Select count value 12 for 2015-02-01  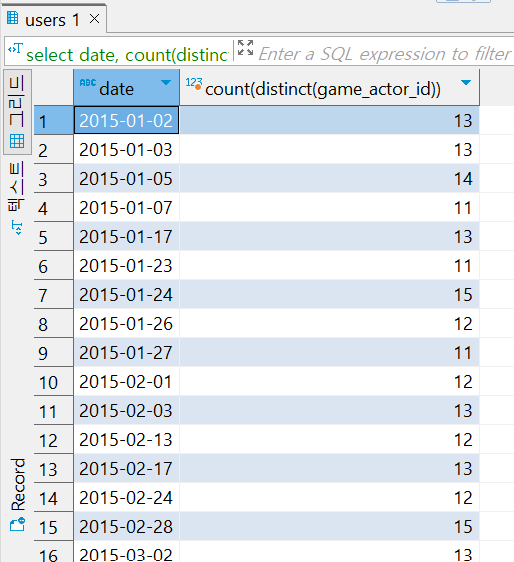329,381
